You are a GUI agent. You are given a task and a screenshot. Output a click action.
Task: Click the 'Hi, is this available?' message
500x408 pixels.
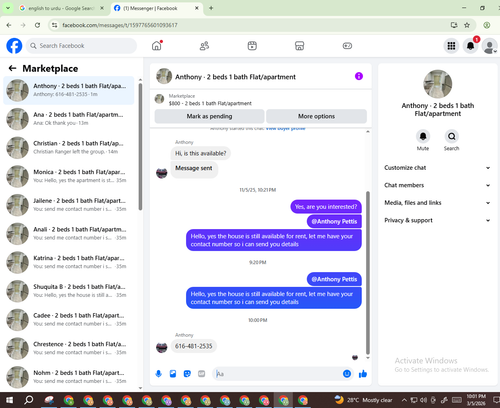click(200, 153)
